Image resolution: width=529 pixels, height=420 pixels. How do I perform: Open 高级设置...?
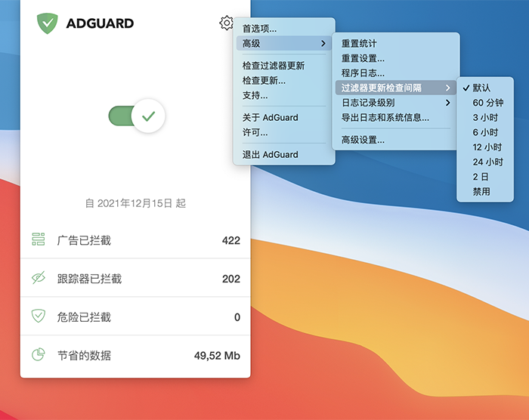click(x=396, y=140)
